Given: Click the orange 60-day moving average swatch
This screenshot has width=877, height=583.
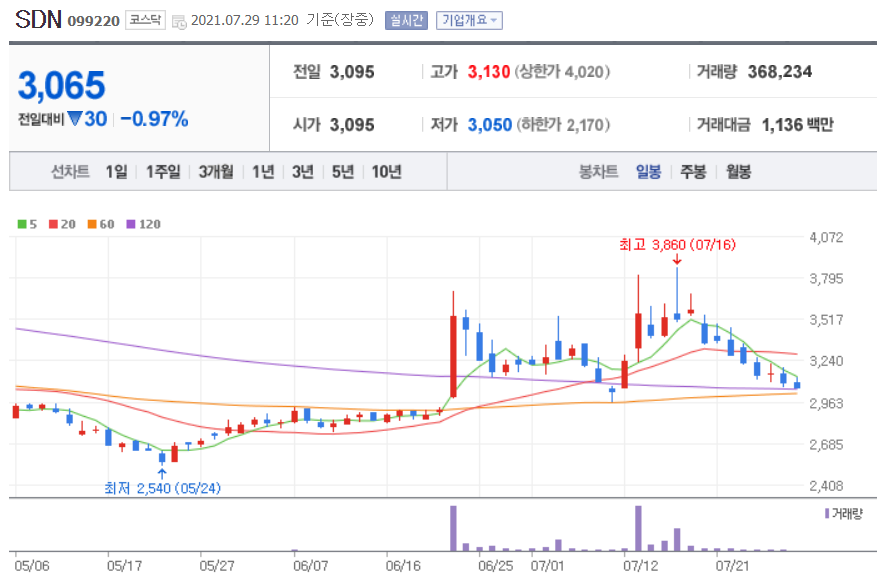Looking at the screenshot, I should pos(92,224).
